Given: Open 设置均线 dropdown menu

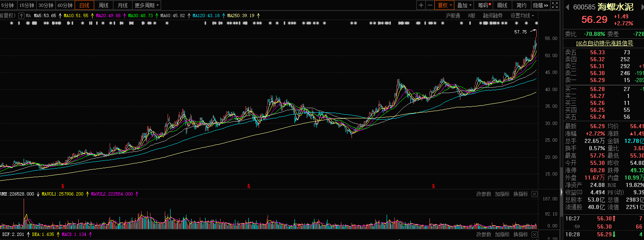Looking at the screenshot, I should coord(522,16).
